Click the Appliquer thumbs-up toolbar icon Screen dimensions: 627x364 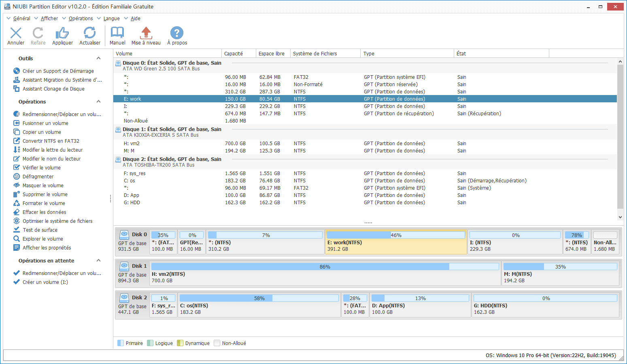coord(62,33)
